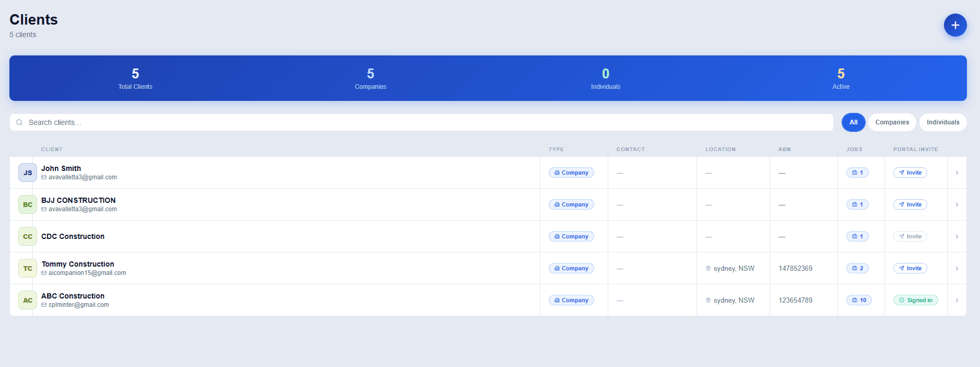The width and height of the screenshot is (980, 367).
Task: Click the Individuals stat showing 0
Action: [x=606, y=78]
